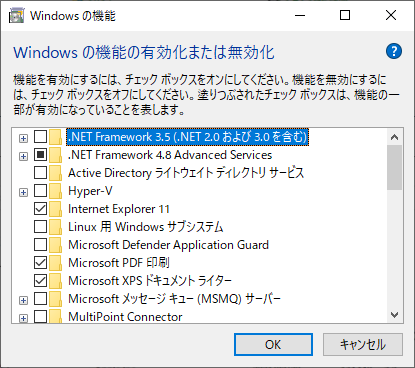Select the Microsoft Defender Application Guard item
415x368 pixels.
(168, 245)
